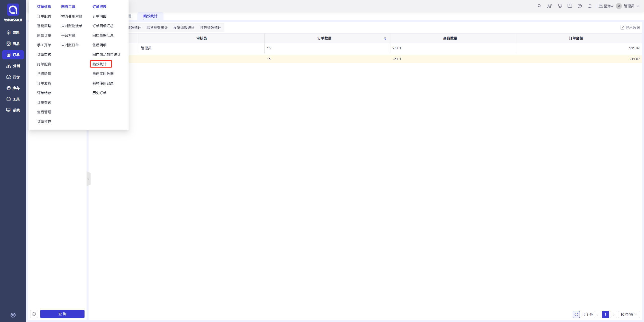Open 订单查询 menu item
The width and height of the screenshot is (644, 322).
pos(44,102)
